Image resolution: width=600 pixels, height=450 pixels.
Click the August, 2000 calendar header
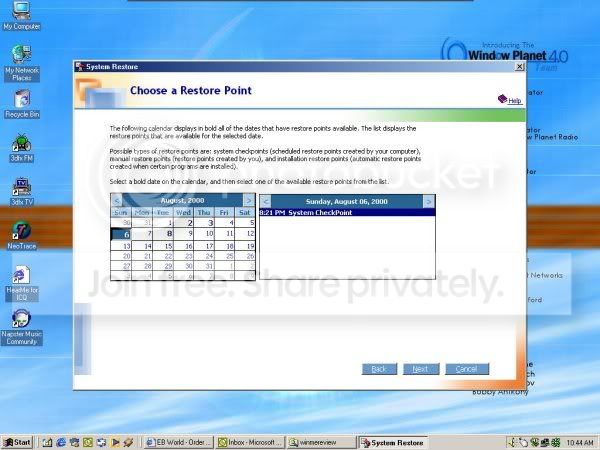[x=183, y=201]
